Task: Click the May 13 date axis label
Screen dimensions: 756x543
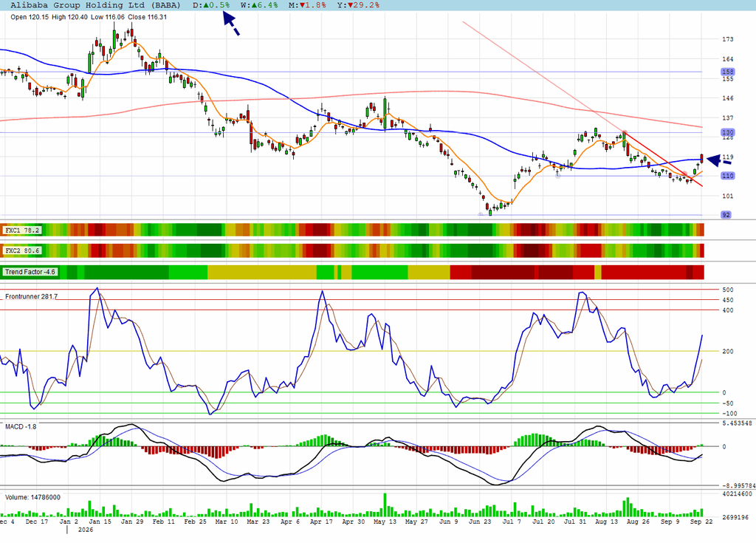Action: [x=385, y=522]
